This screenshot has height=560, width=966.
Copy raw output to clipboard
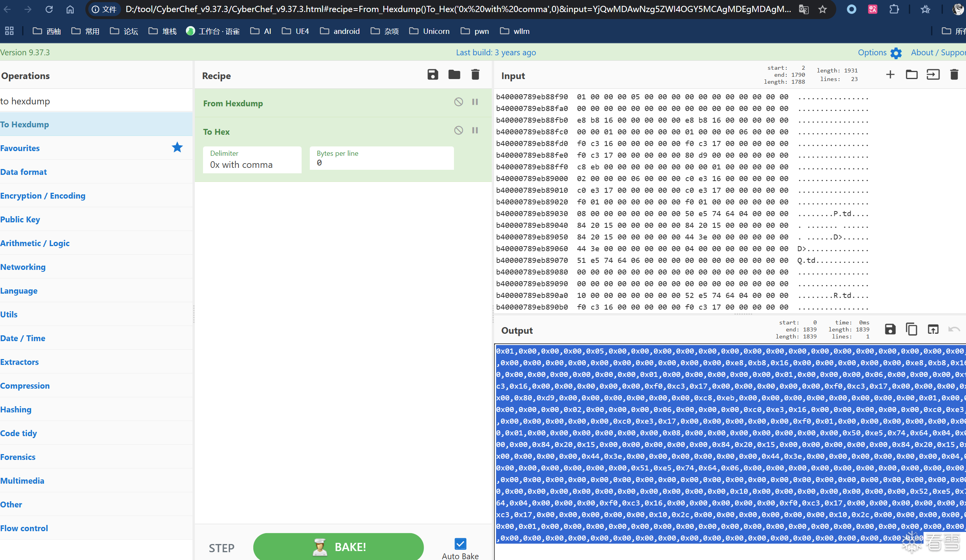point(911,329)
